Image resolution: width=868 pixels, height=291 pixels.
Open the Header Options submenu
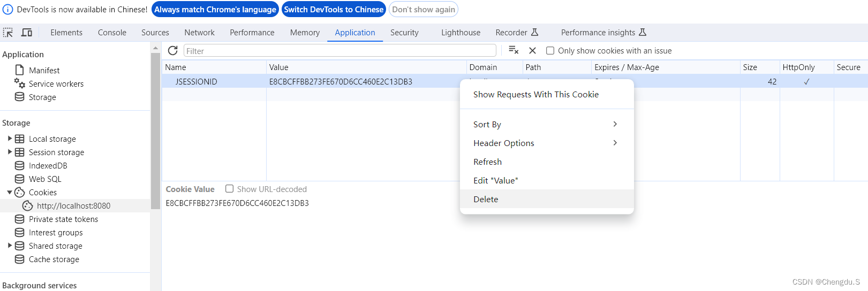547,143
